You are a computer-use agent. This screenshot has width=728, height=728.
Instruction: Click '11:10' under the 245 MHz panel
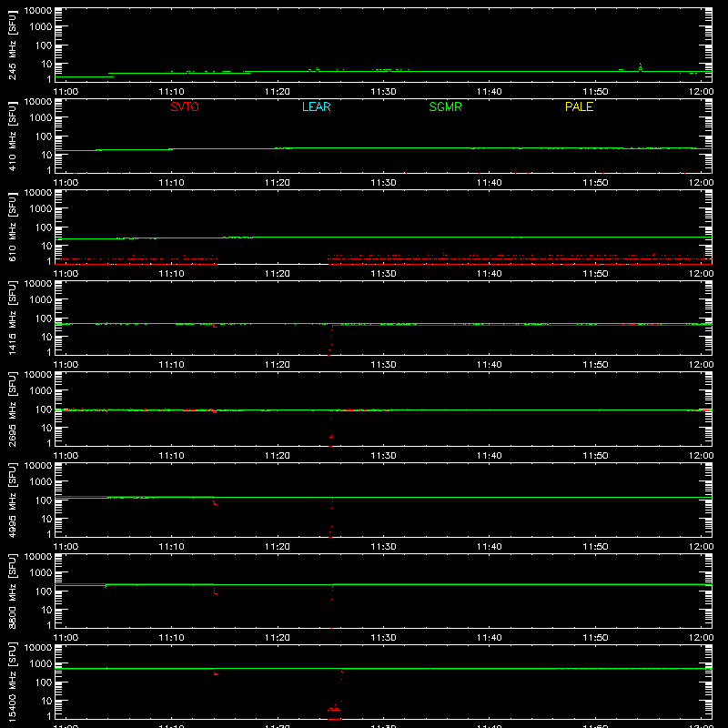click(x=171, y=92)
